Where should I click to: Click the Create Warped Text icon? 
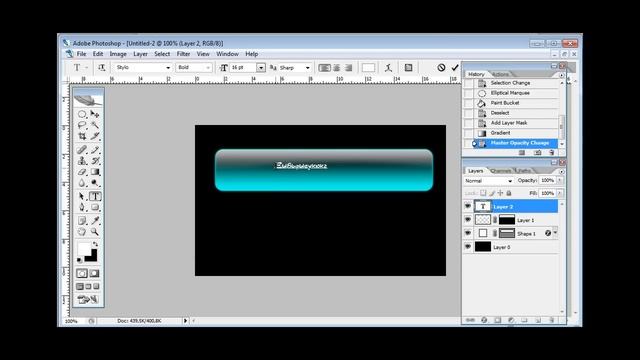[388, 68]
